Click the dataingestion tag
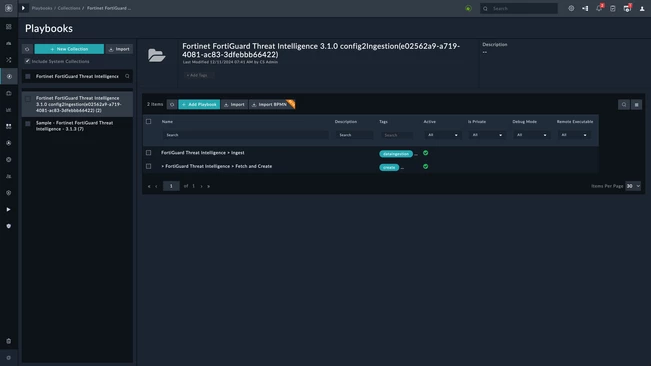The width and height of the screenshot is (651, 366). (x=396, y=154)
